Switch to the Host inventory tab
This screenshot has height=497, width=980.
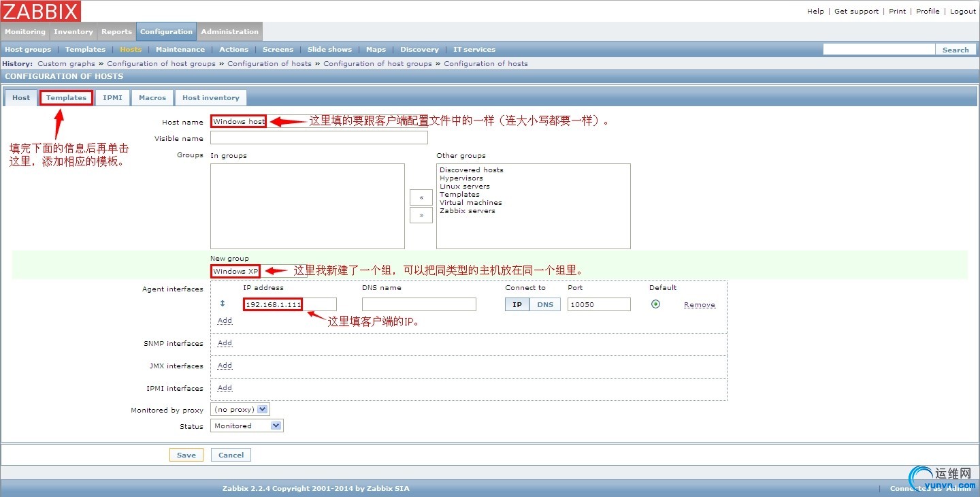point(211,98)
